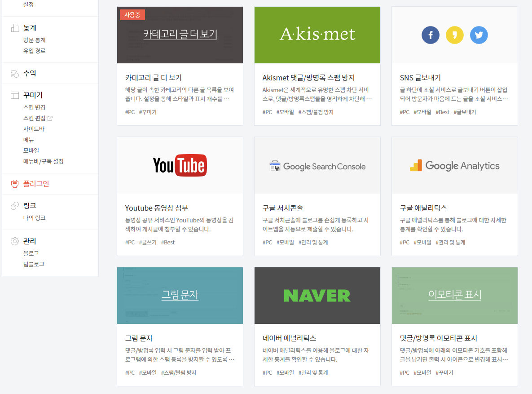Click #글쓰기 tag on the Youtube card

pyautogui.click(x=148, y=243)
